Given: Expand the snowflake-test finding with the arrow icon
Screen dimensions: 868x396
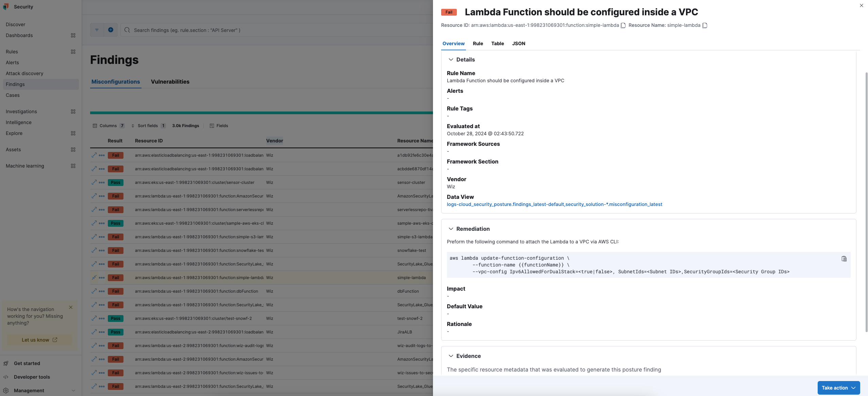Looking at the screenshot, I should click(94, 250).
